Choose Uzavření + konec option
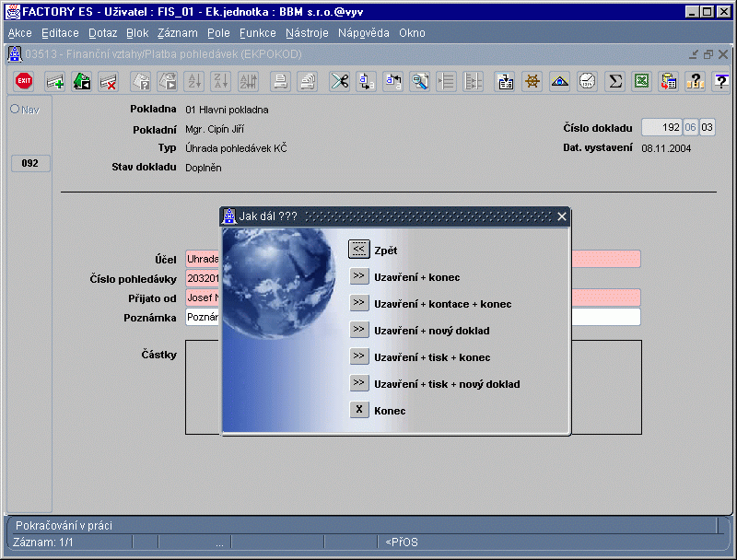This screenshot has width=737, height=560. [359, 276]
